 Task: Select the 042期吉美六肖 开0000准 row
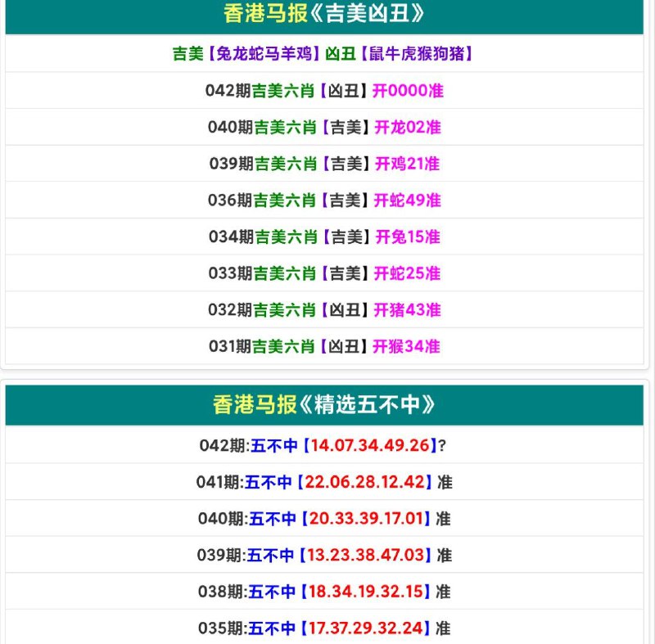pos(324,91)
